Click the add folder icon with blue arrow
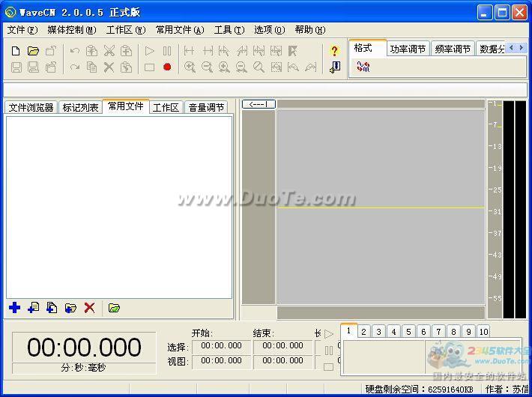532x397 pixels. click(x=70, y=308)
